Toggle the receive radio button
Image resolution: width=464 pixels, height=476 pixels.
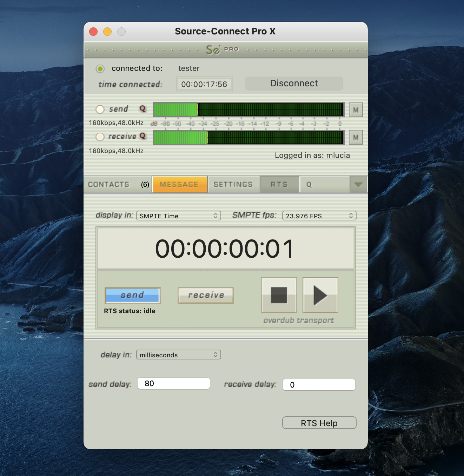100,137
